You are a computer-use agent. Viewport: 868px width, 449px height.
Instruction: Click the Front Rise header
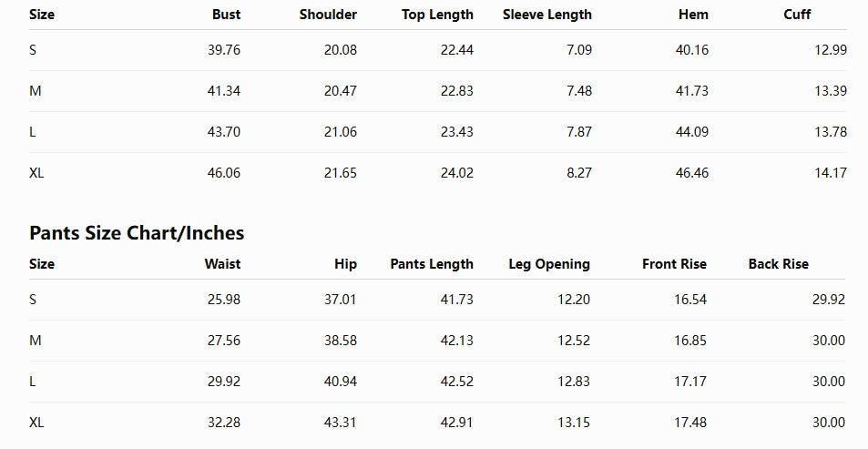click(x=674, y=264)
